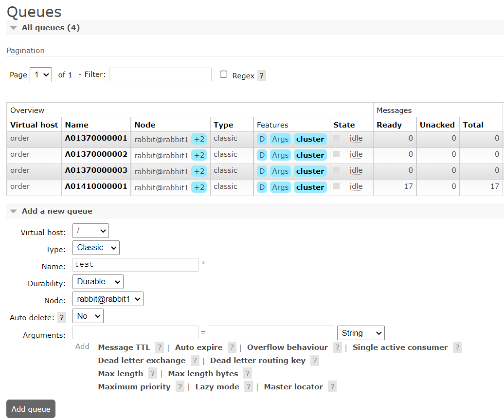This screenshot has width=504, height=420.
Task: Click the Dead letter exchange shortcut
Action: pyautogui.click(x=142, y=361)
